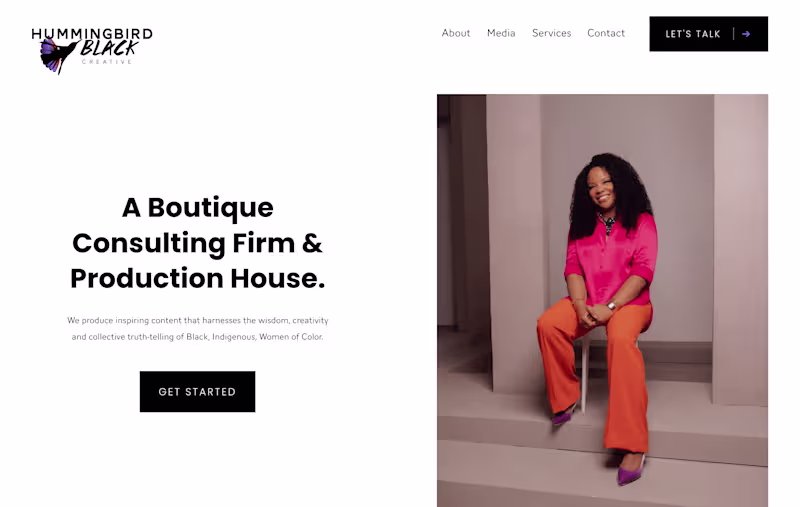Screen dimensions: 800x507
Task: Open the About page from the navigation
Action: (456, 33)
